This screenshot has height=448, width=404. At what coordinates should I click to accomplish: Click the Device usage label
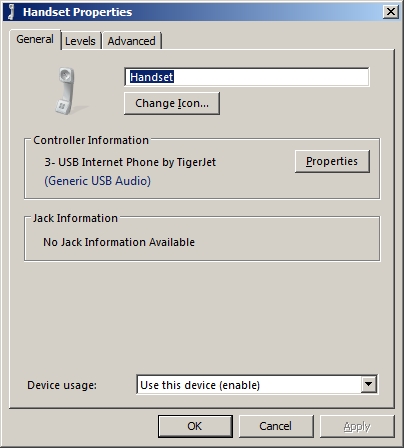coord(62,385)
